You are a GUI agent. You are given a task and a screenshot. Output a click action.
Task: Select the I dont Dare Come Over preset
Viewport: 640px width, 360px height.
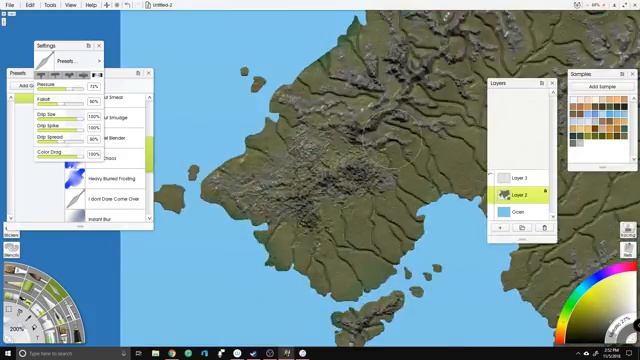[104, 199]
